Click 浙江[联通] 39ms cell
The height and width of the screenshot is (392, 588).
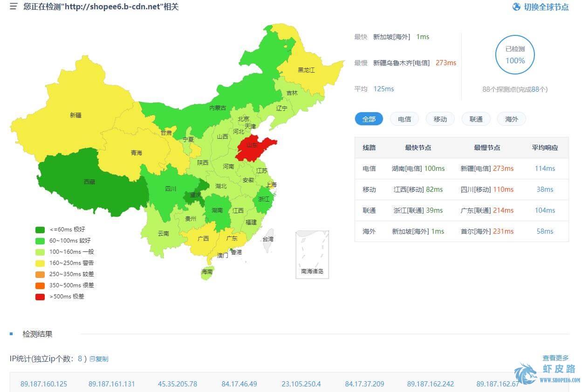pos(418,210)
